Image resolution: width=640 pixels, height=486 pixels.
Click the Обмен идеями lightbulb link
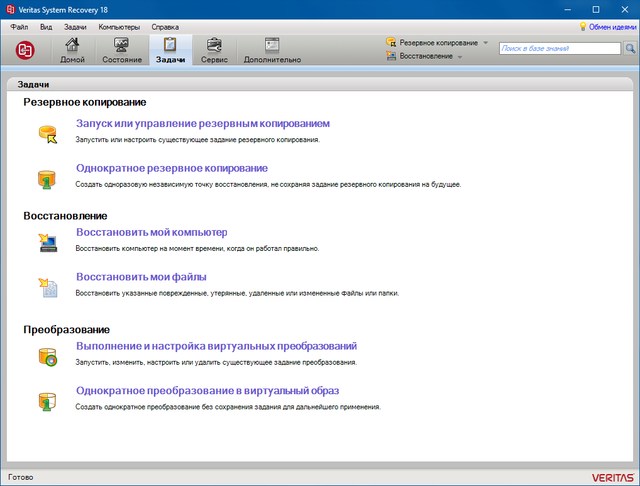603,26
